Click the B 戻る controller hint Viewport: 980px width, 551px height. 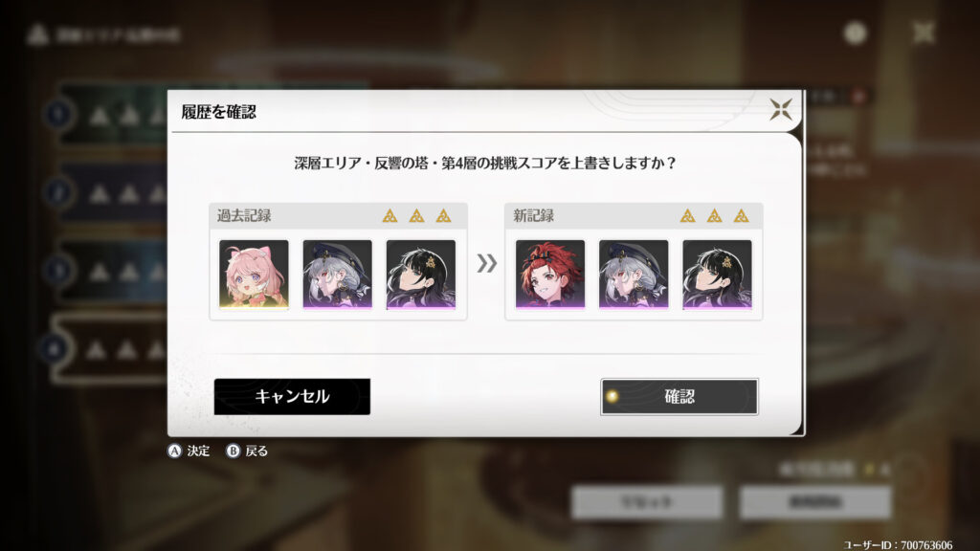tap(247, 451)
